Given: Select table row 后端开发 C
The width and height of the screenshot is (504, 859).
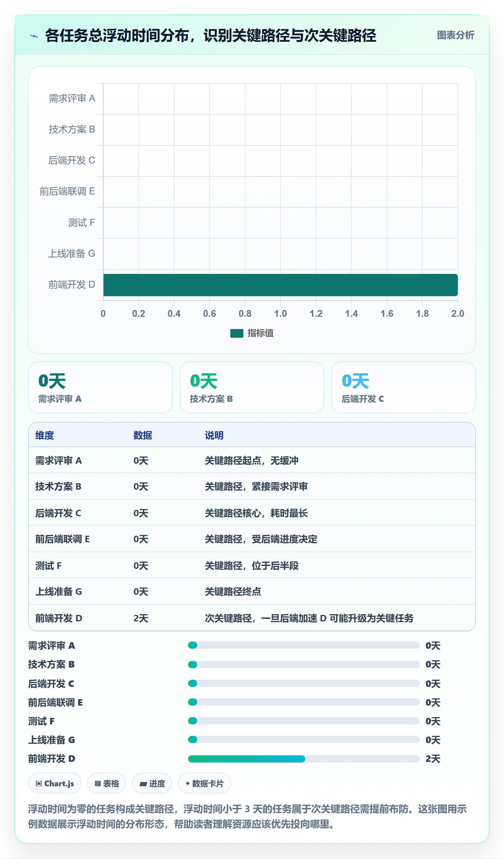Looking at the screenshot, I should [x=252, y=513].
